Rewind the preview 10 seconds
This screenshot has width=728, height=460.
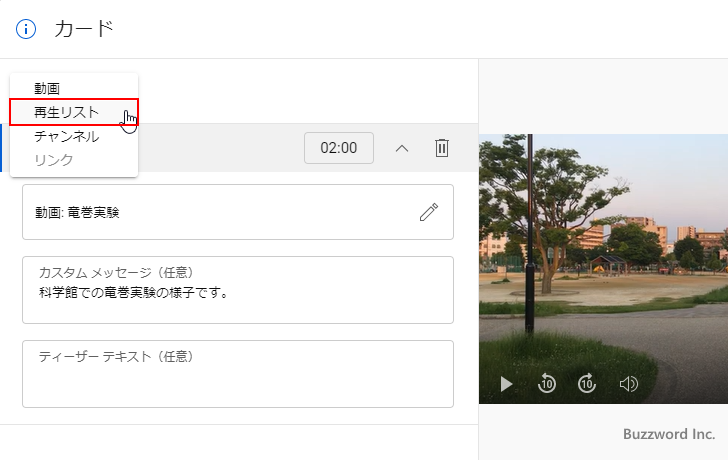click(x=547, y=383)
